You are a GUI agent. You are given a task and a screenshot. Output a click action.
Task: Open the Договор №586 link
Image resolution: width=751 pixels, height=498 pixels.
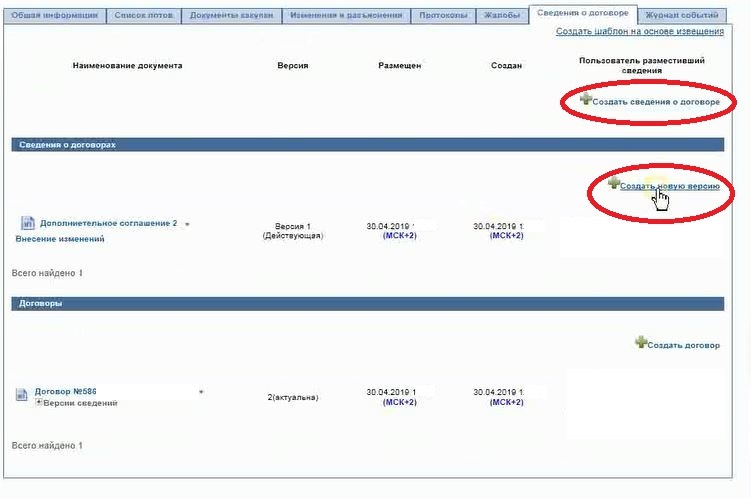pyautogui.click(x=65, y=391)
